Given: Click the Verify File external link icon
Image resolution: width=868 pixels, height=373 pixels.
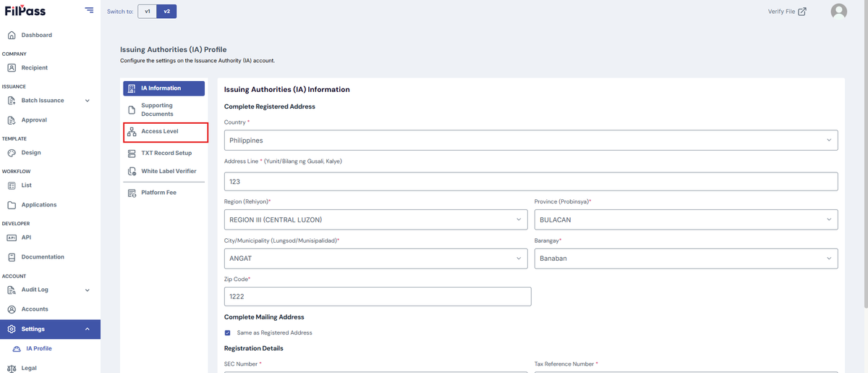Looking at the screenshot, I should (802, 11).
